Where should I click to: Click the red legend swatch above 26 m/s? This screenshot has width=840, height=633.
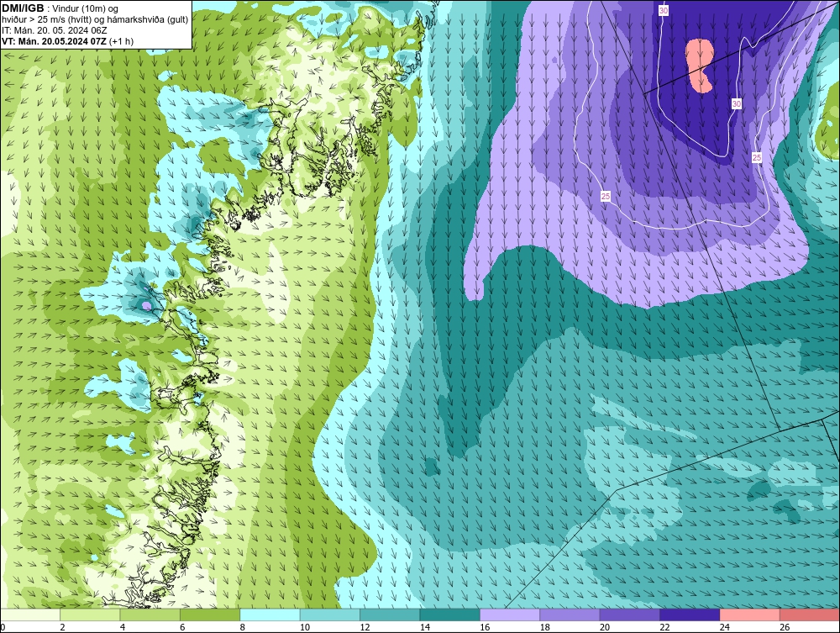pyautogui.click(x=810, y=615)
